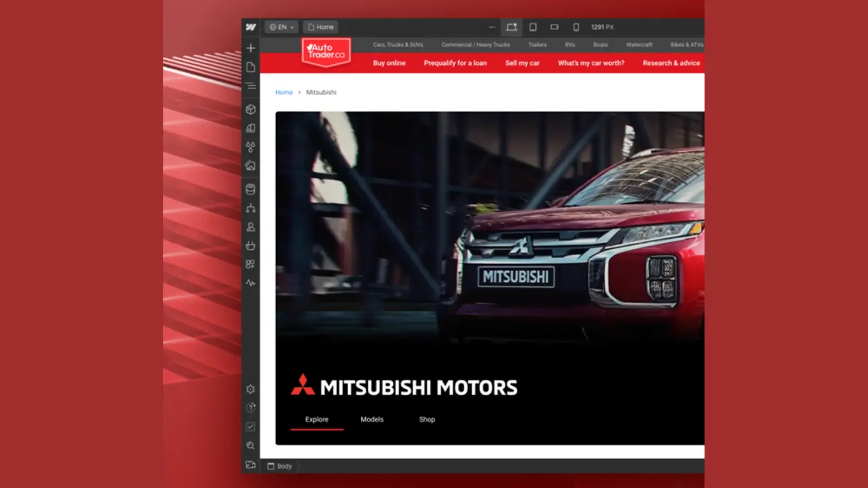The image size is (868, 488).
Task: Select the Shop tab
Action: click(x=427, y=419)
